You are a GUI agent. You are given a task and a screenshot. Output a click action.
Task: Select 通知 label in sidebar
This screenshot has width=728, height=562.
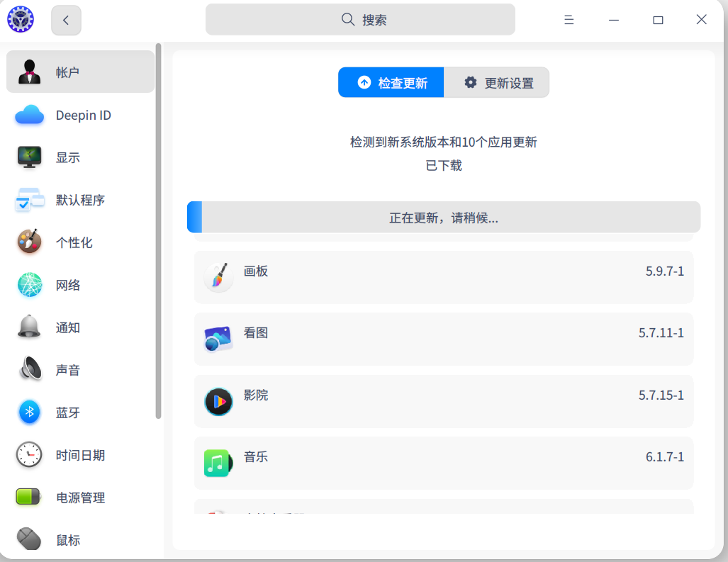[68, 327]
